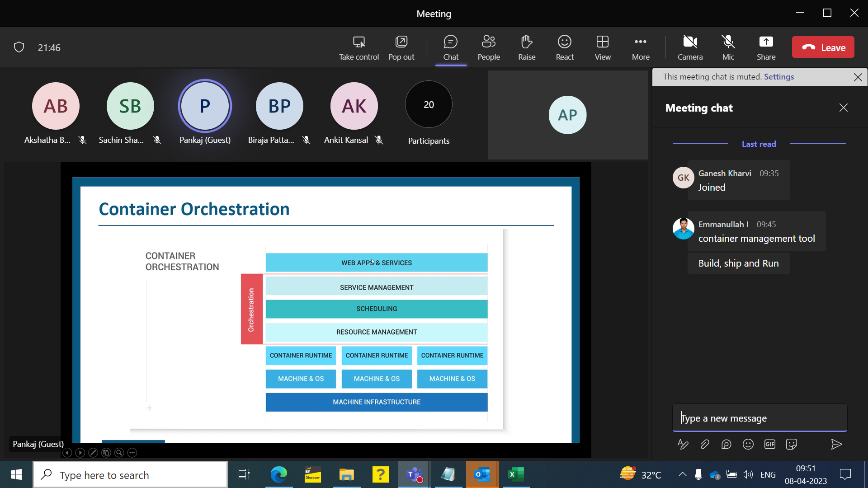Open Microsoft Edge from taskbar
The image size is (868, 488).
pyautogui.click(x=279, y=474)
